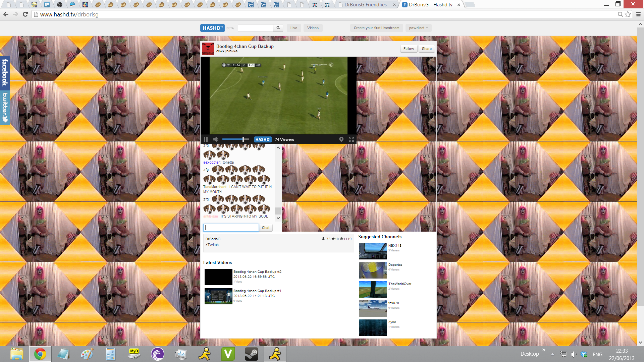Viewport: 644px width, 362px height.
Task: Click Create your first Livestream
Action: click(376, 28)
